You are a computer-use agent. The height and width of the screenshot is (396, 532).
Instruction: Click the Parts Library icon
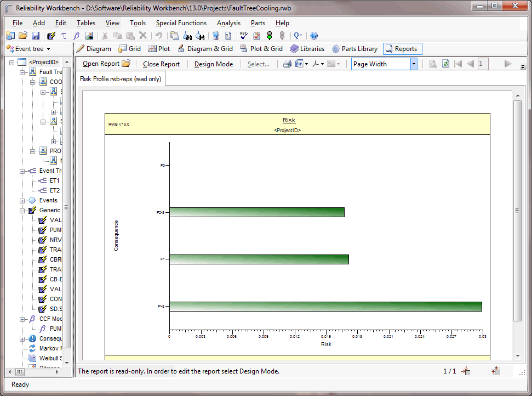[x=355, y=48]
